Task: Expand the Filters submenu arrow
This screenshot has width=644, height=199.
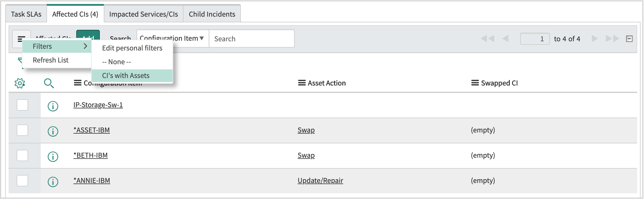Action: [85, 46]
